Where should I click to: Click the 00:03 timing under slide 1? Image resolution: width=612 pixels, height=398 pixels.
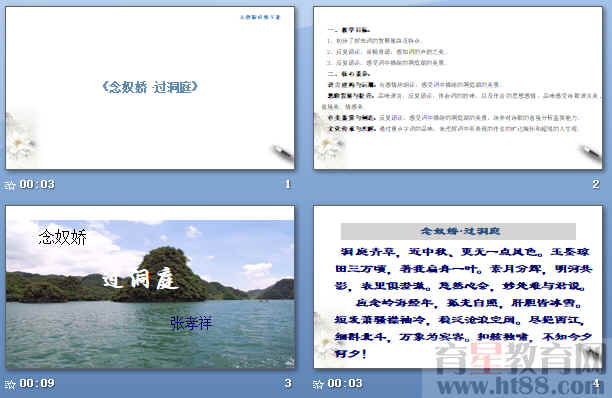37,185
